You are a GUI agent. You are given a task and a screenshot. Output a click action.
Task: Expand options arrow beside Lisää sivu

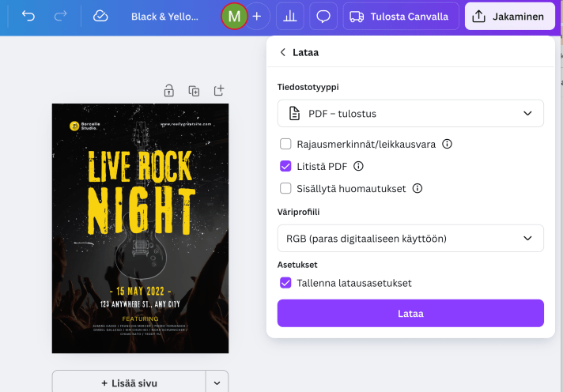coord(217,383)
